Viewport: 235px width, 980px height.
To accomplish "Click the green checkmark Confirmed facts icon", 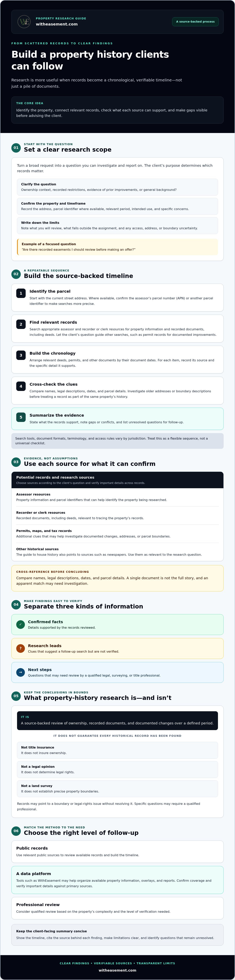I will tap(21, 624).
